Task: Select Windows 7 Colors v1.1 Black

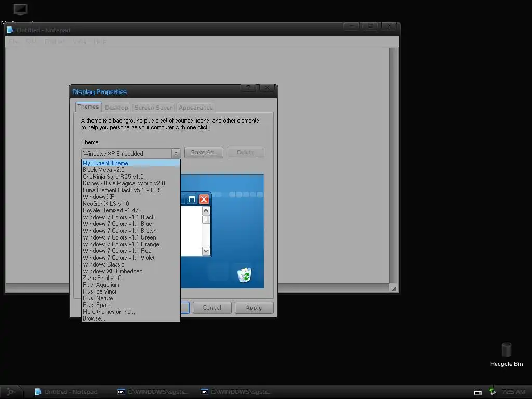Action: pos(130,217)
